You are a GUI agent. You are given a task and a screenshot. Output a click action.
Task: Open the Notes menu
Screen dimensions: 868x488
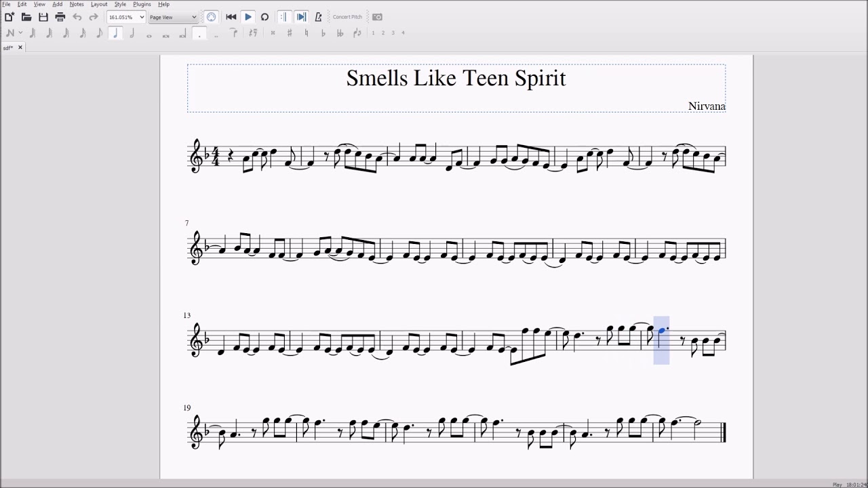point(77,4)
